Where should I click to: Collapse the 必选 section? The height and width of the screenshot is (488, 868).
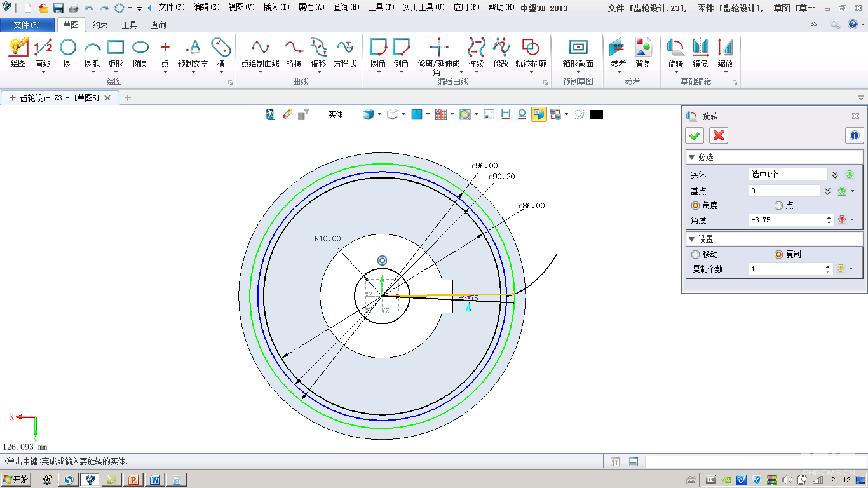pos(692,157)
